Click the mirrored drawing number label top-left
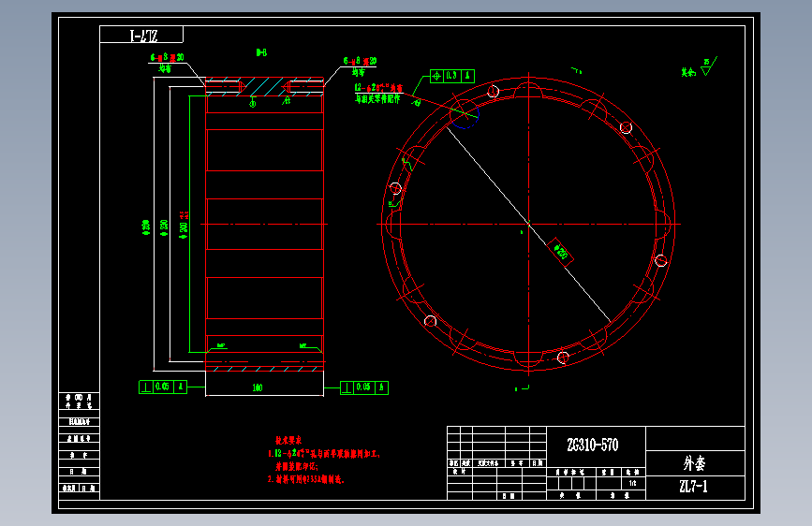The width and height of the screenshot is (812, 526). point(143,36)
